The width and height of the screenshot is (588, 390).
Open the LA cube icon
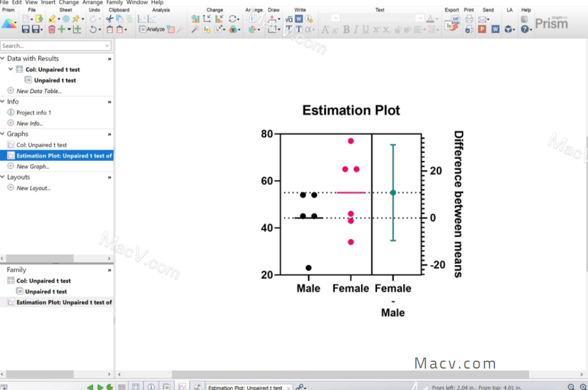508,29
